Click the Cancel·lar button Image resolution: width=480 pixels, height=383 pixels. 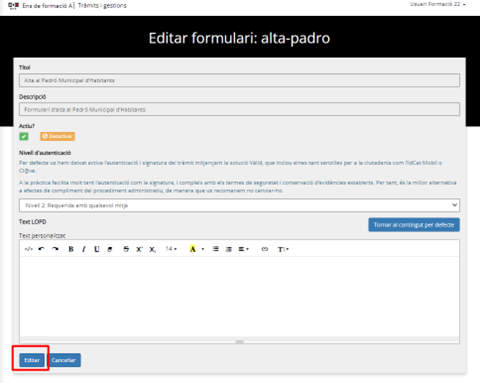[x=64, y=360]
